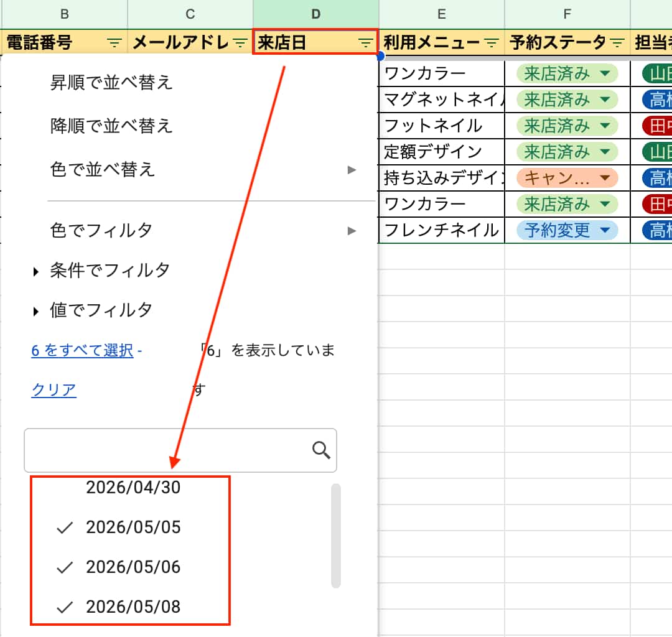Select 昇順で並べ替え sort option
This screenshot has height=637, width=672.
pos(111,82)
